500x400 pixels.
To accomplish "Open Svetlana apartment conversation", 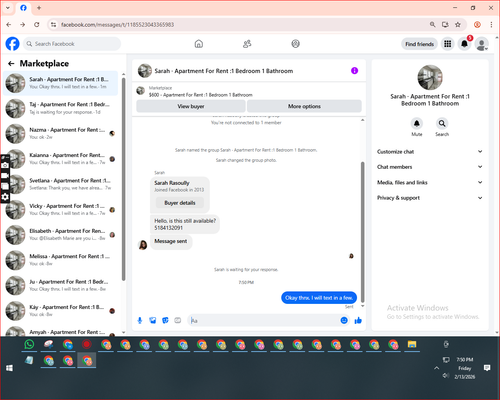I will click(x=61, y=184).
